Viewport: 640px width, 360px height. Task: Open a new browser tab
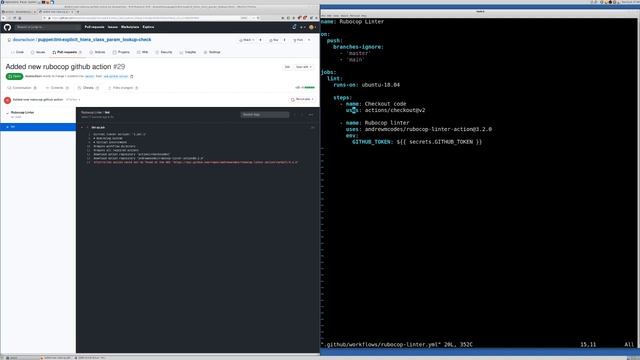click(78, 12)
